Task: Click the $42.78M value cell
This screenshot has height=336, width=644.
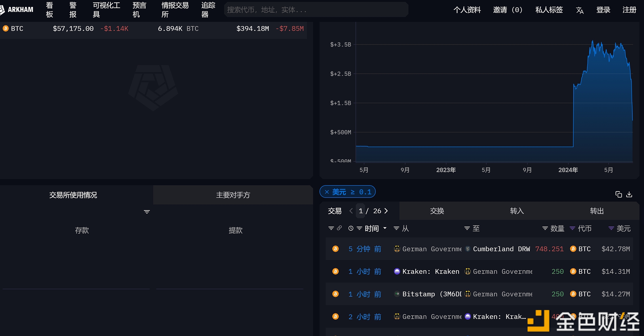Action: [x=616, y=249]
